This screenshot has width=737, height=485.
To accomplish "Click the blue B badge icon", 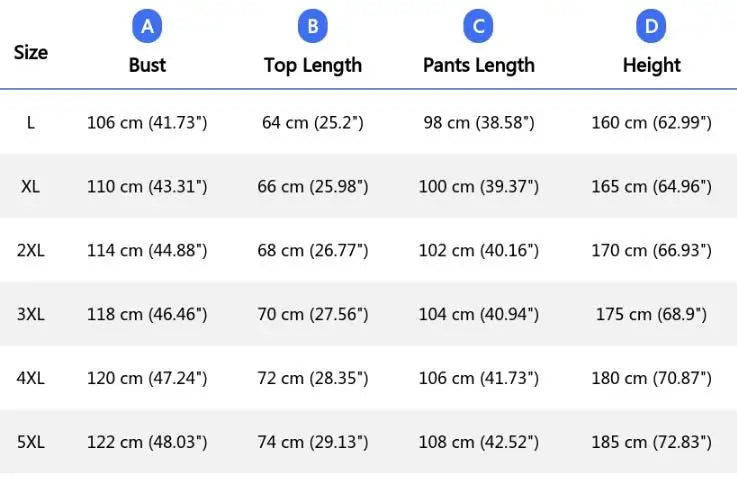I will click(x=312, y=27).
